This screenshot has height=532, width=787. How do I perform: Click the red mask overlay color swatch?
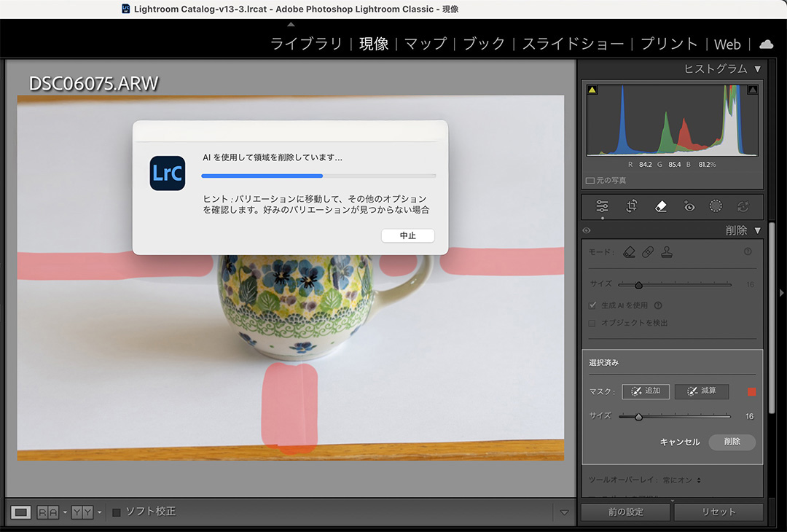coord(751,391)
